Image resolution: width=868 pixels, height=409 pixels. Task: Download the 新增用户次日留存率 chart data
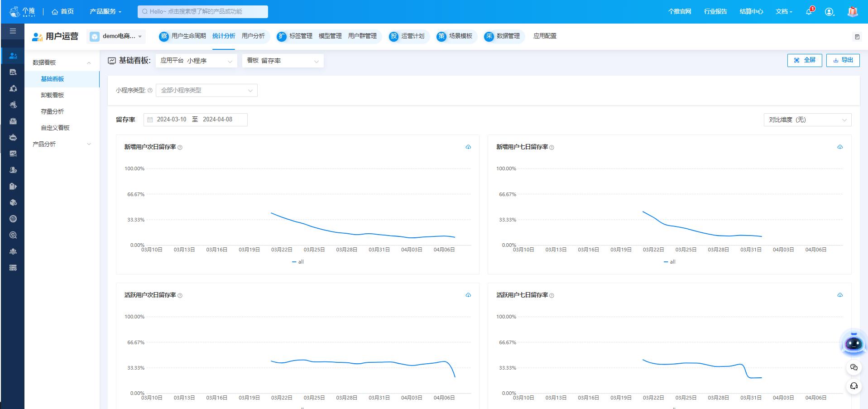pyautogui.click(x=468, y=147)
